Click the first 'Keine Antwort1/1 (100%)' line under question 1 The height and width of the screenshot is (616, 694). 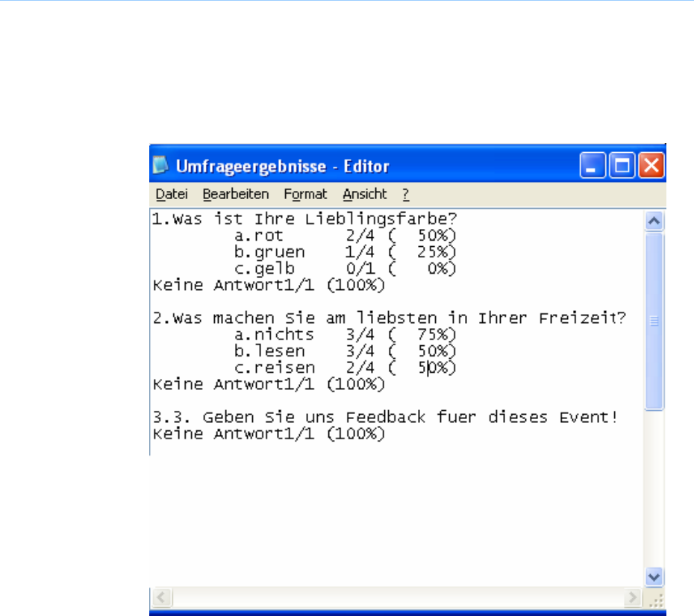(x=269, y=285)
